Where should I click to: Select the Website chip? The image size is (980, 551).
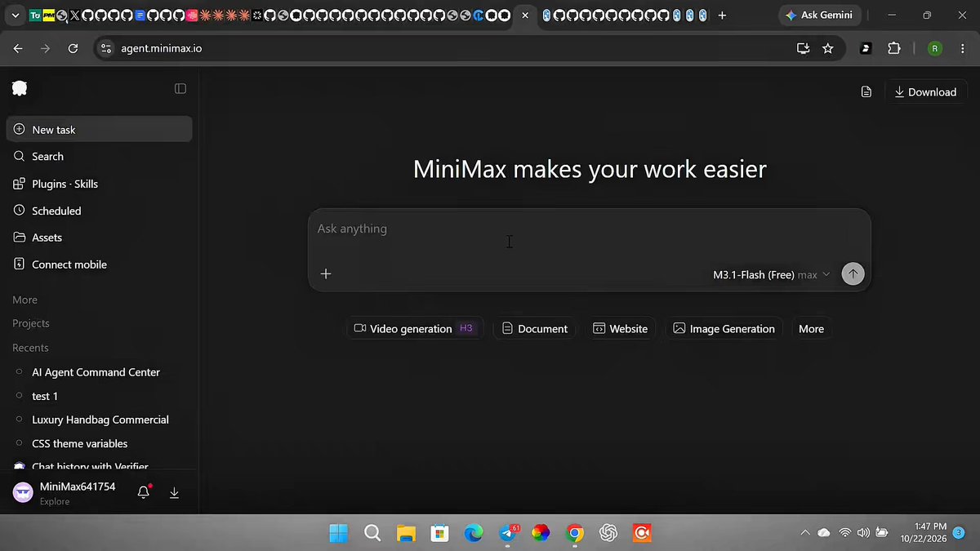[x=620, y=328]
